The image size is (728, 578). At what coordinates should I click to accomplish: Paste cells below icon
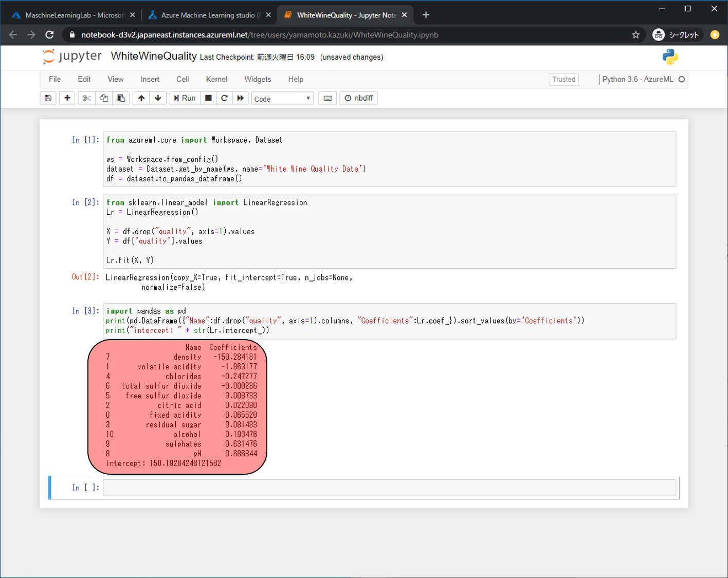point(121,98)
